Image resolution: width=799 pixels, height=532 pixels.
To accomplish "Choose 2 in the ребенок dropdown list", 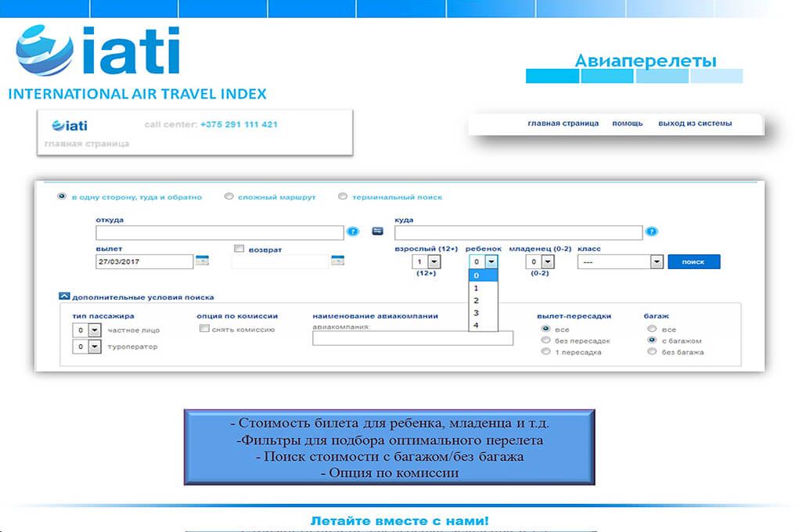I will 483,300.
